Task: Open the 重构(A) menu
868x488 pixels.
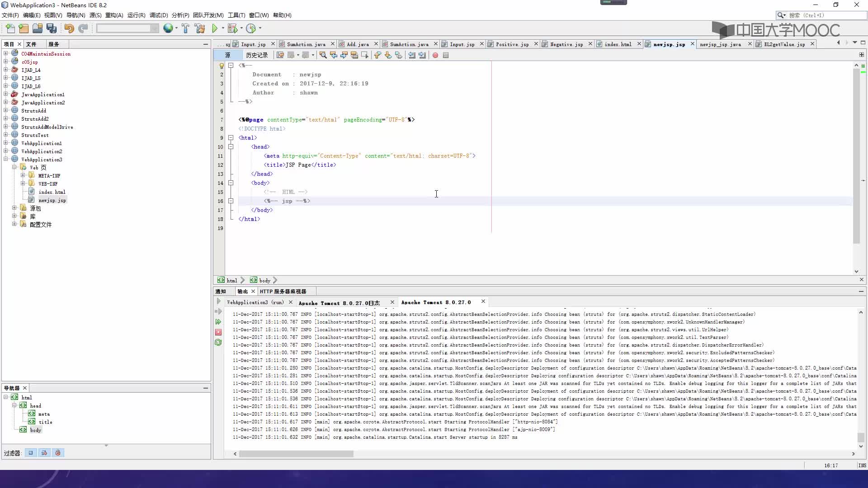Action: [x=114, y=15]
